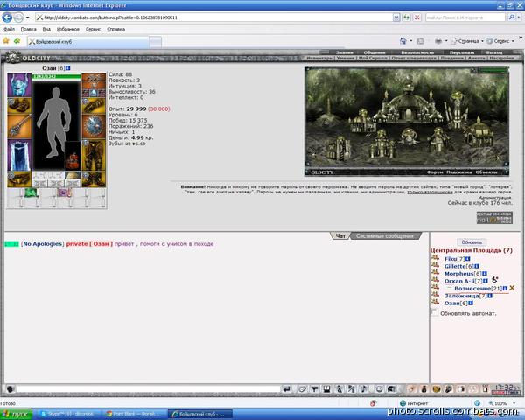525x420 pixels.
Task: Open the Инвентарь submenu item
Action: click(319, 58)
